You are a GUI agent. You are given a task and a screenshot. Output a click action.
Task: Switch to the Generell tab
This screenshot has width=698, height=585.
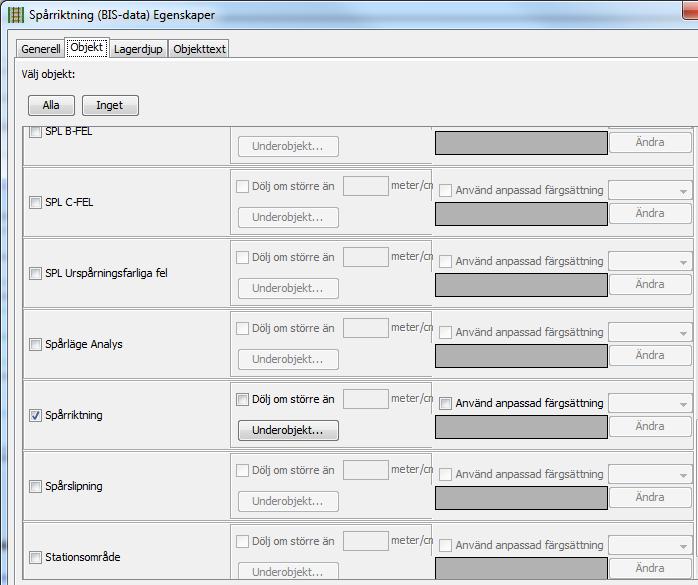41,49
